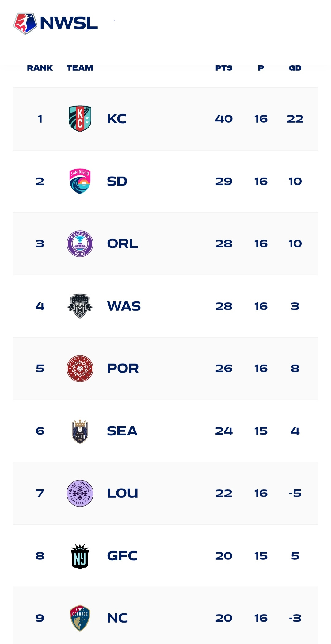Select the San Diego Wave crest
Screen dimensions: 331x644
pyautogui.click(x=80, y=181)
